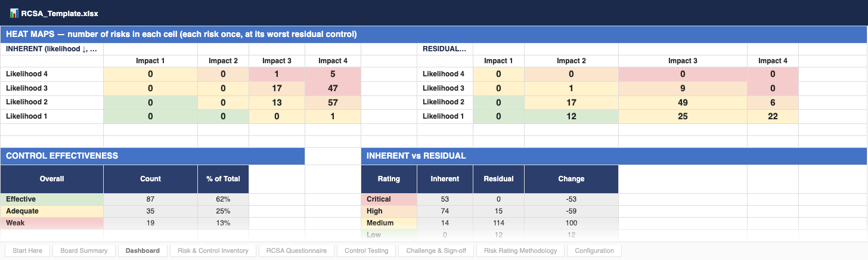Click the HEAT MAPS section header
Viewport: 868px width, 260px height.
[x=433, y=35]
